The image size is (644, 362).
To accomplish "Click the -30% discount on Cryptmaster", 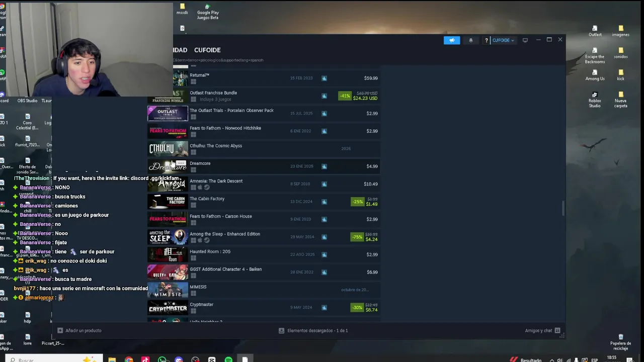I will point(358,307).
